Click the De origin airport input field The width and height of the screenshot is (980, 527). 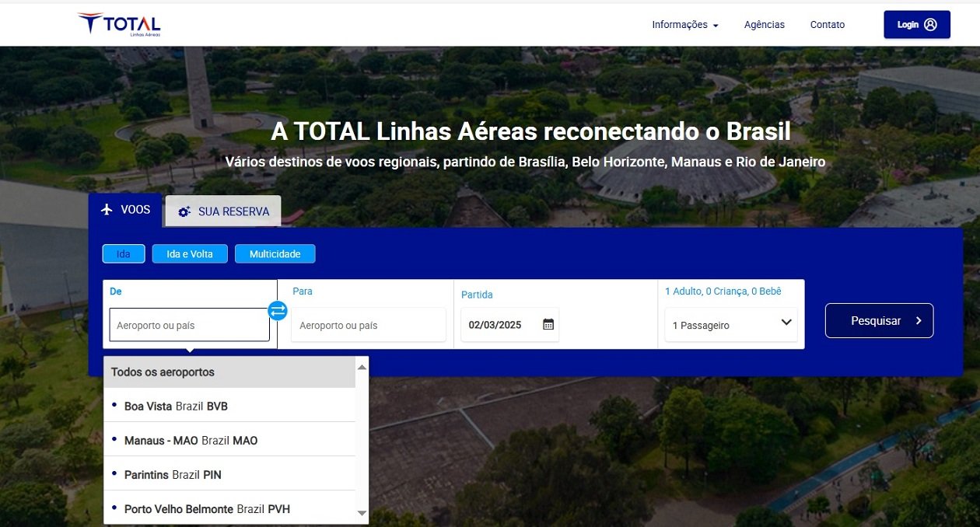click(x=190, y=325)
